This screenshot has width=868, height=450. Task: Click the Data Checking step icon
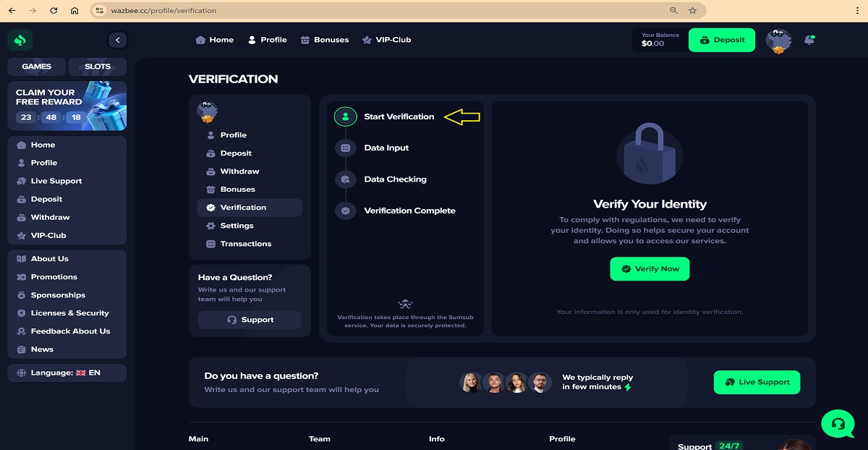[x=345, y=179]
